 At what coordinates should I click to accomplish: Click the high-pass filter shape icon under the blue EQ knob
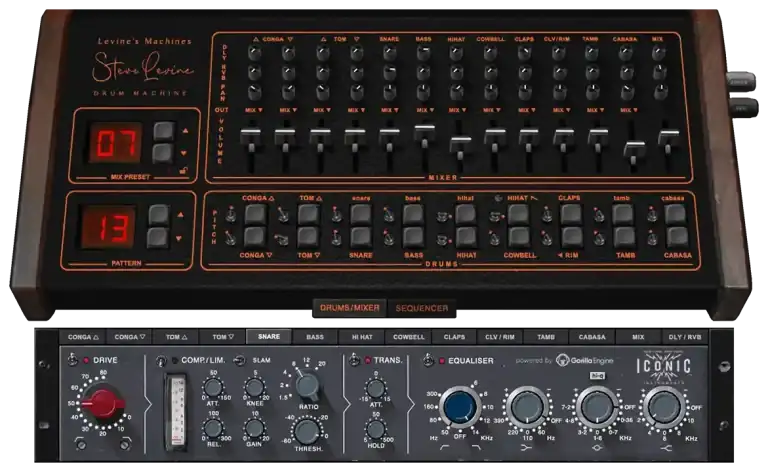pyautogui.click(x=444, y=448)
